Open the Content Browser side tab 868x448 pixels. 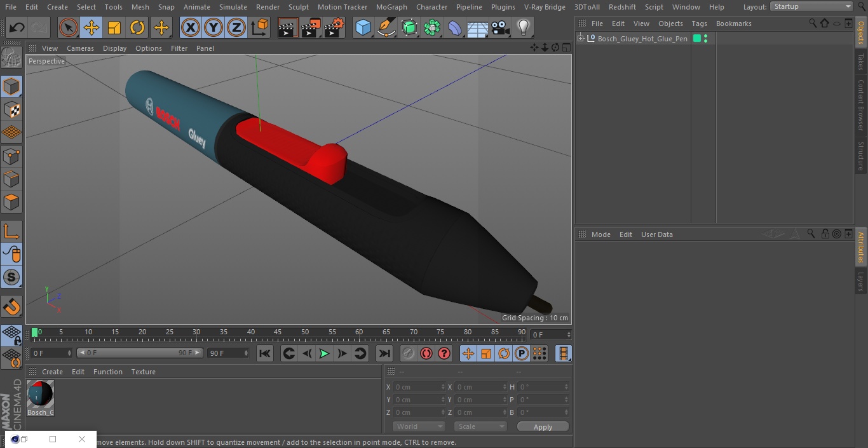coord(861,105)
